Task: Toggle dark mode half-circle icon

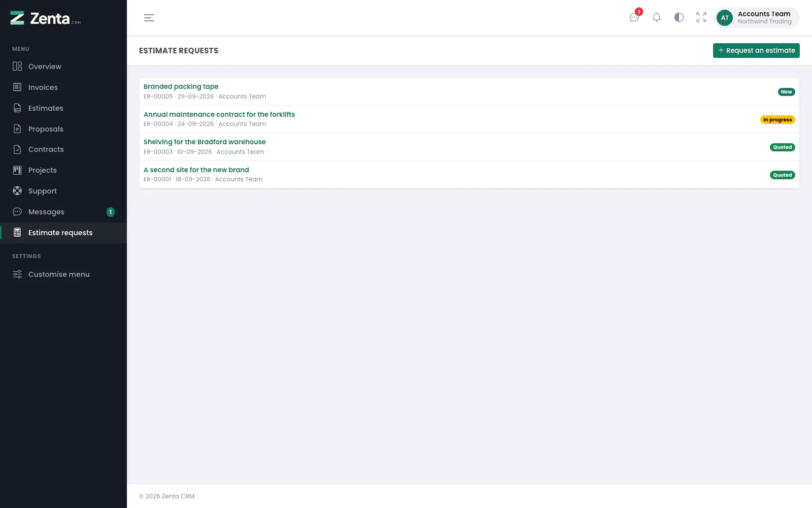Action: [x=679, y=18]
